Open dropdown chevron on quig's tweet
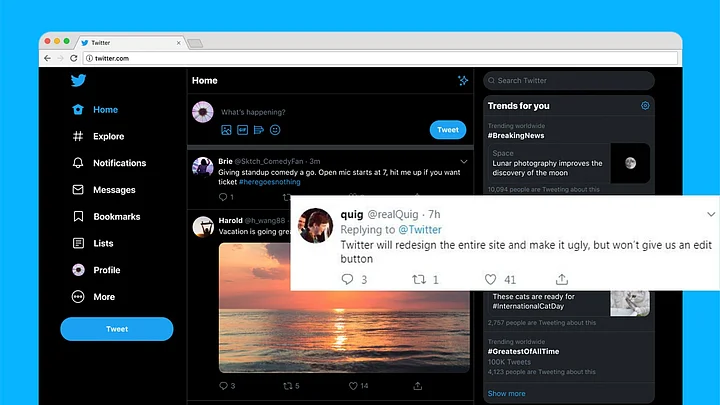Image resolution: width=720 pixels, height=405 pixels. click(711, 214)
